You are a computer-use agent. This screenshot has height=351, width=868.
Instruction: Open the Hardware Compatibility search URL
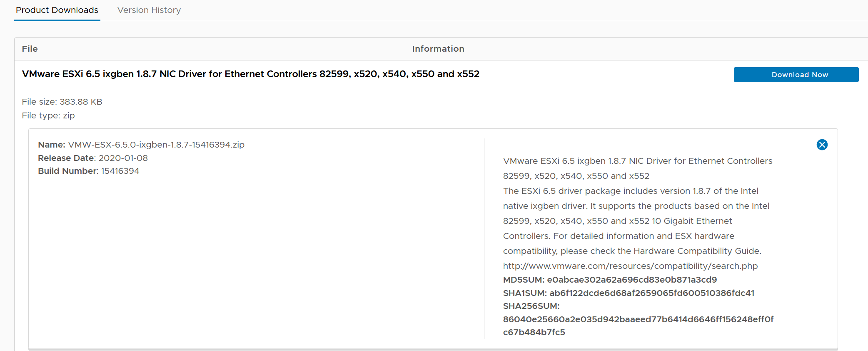click(630, 266)
